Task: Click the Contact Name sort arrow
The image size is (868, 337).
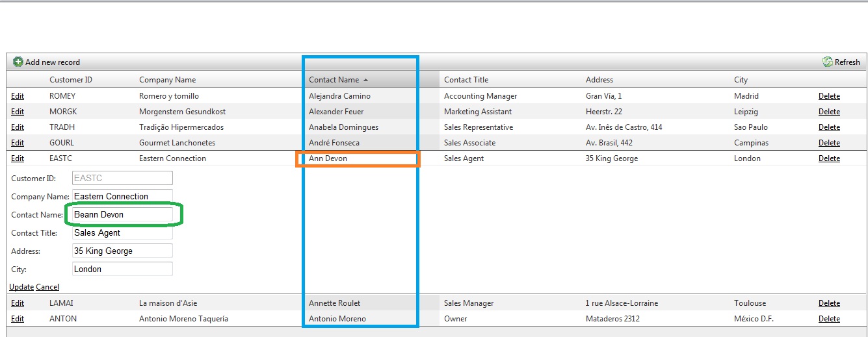Action: tap(365, 80)
